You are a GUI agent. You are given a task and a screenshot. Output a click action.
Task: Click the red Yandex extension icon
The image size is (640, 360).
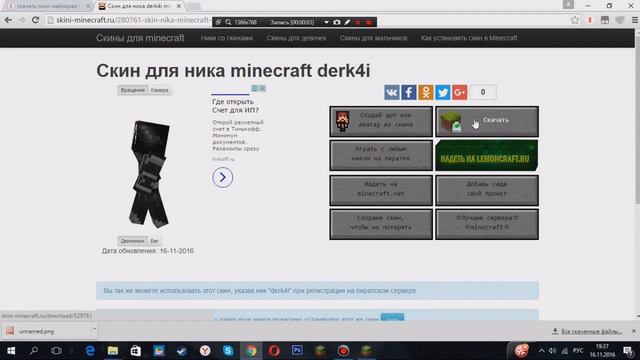590,20
